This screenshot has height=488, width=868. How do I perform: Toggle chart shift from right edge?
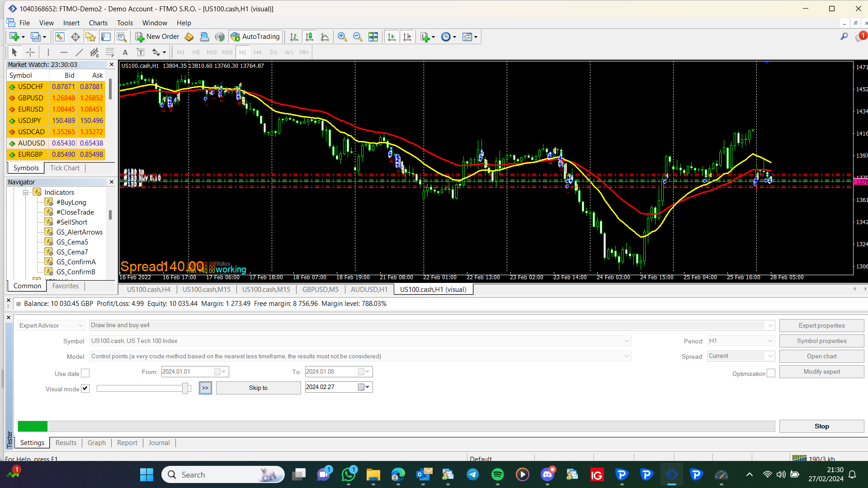407,37
